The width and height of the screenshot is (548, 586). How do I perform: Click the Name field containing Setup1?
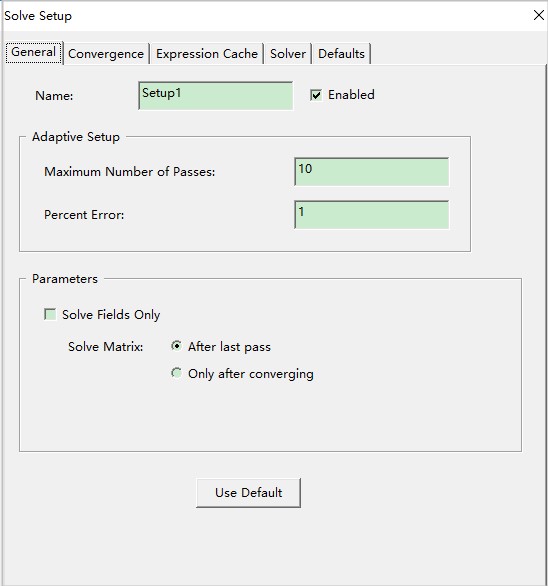click(216, 96)
